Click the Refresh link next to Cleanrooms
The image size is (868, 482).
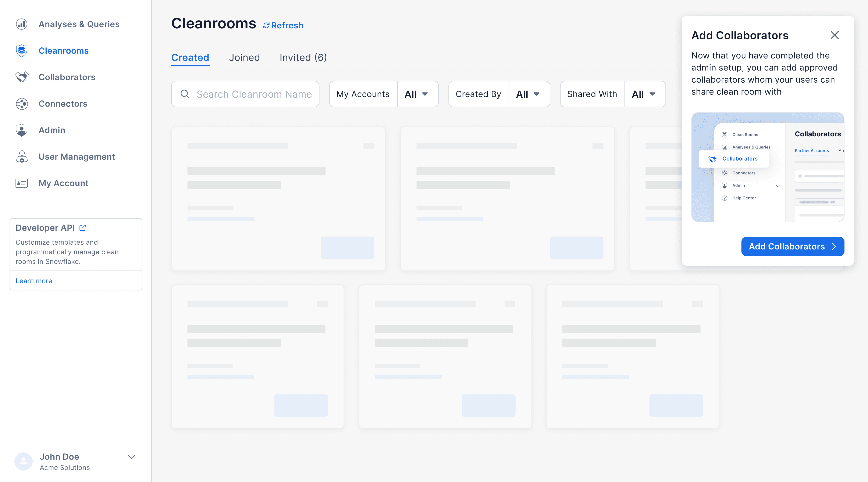(283, 26)
